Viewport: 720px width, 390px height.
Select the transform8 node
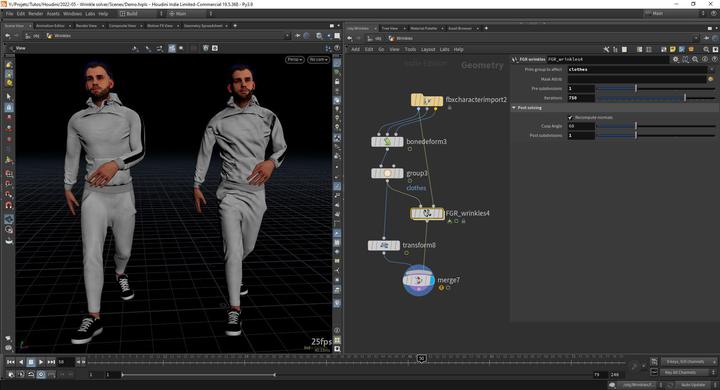(x=383, y=245)
